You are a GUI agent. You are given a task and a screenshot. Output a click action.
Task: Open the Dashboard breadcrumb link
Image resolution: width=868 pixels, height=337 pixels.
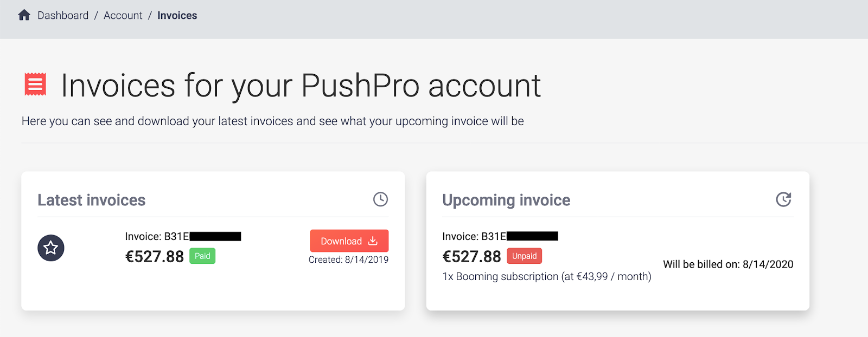[x=63, y=16]
